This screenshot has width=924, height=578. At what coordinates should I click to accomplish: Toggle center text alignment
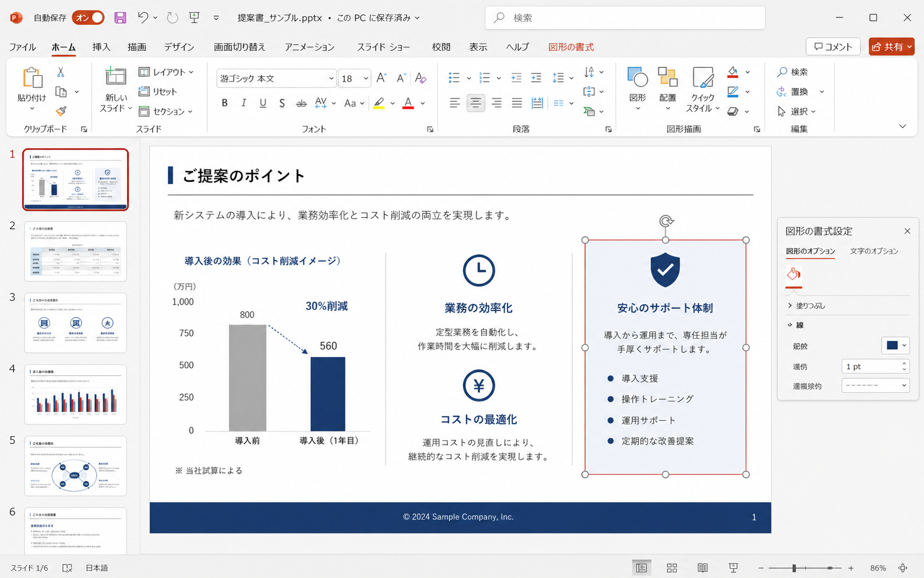coord(475,103)
